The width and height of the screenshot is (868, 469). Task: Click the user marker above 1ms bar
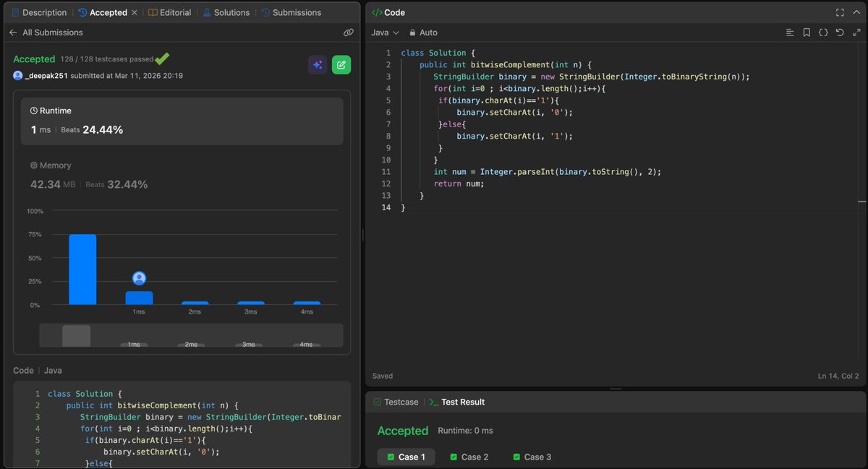[x=139, y=278]
